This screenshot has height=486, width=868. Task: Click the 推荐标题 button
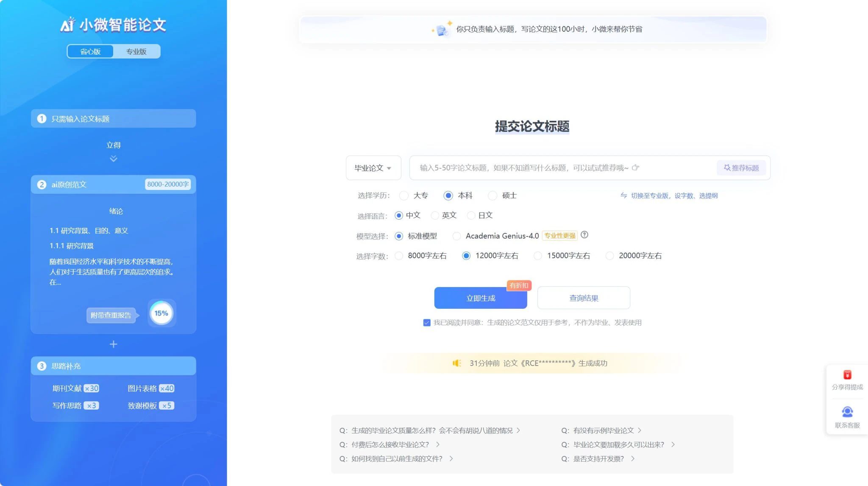pyautogui.click(x=741, y=168)
